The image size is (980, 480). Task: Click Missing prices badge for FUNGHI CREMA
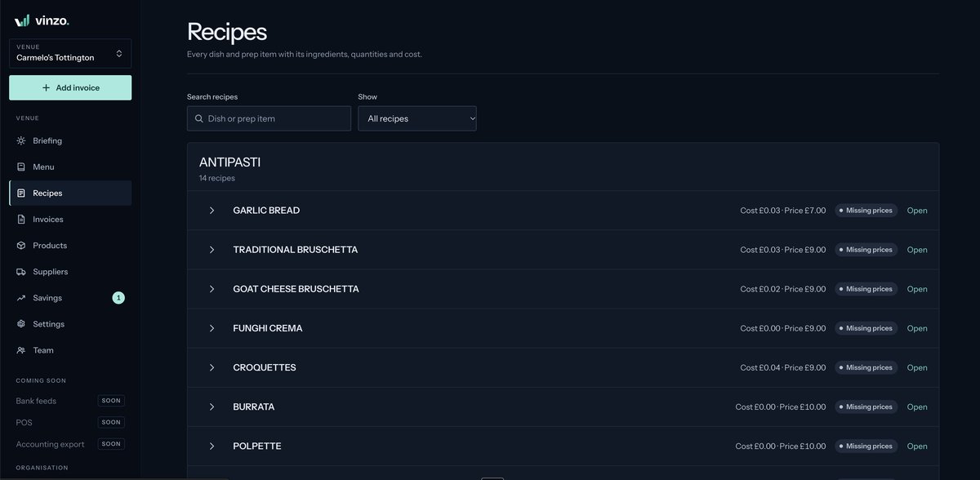pyautogui.click(x=866, y=328)
